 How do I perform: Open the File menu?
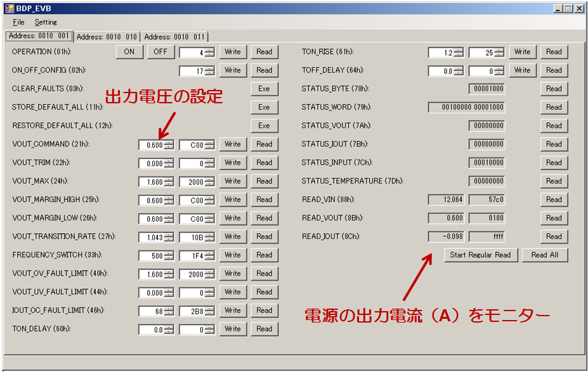click(x=18, y=22)
